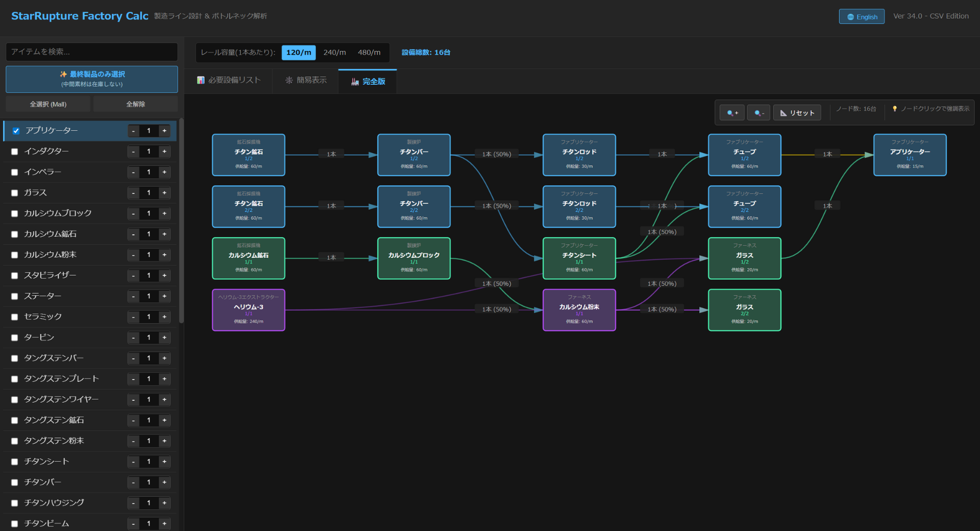
Task: Select the 完全版 tab
Action: (368, 81)
